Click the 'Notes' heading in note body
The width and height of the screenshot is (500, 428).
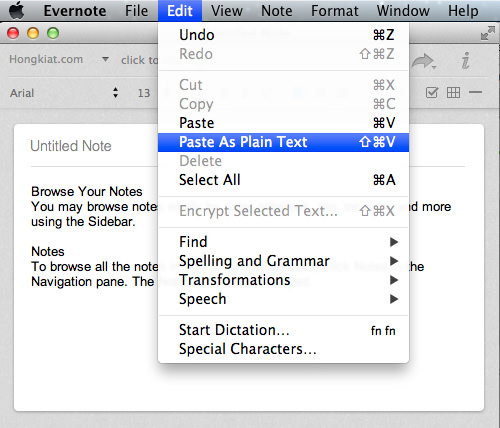click(x=48, y=251)
